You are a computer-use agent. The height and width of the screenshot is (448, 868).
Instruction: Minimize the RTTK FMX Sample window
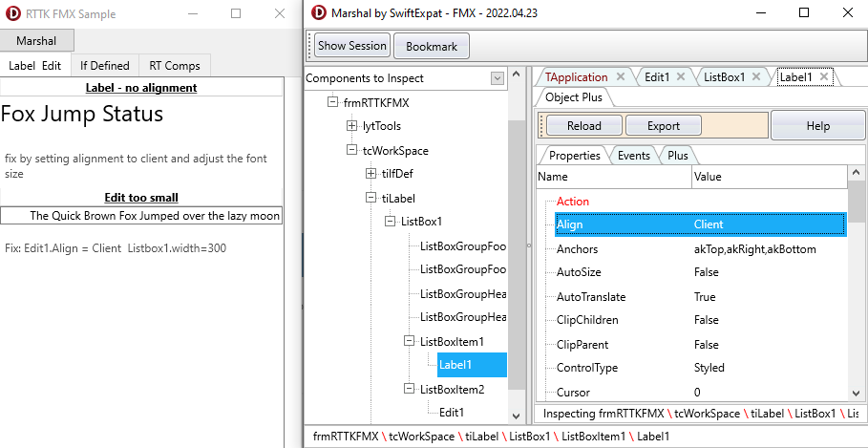pyautogui.click(x=192, y=13)
